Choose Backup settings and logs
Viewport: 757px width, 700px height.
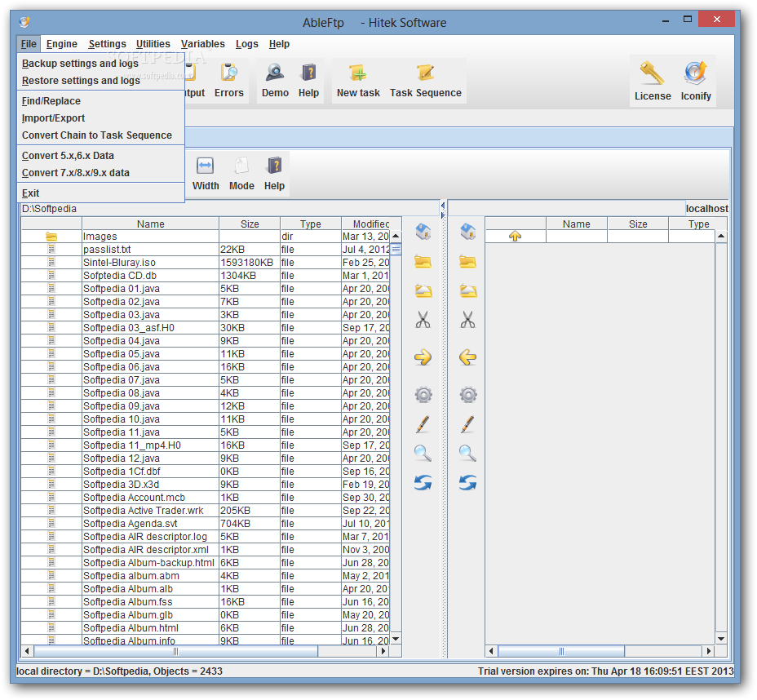pyautogui.click(x=101, y=64)
